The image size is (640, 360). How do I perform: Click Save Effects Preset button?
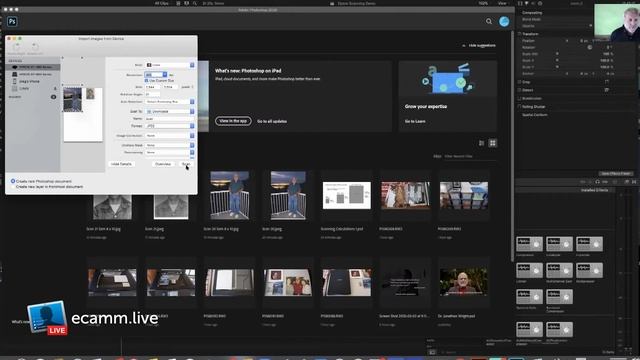click(616, 174)
